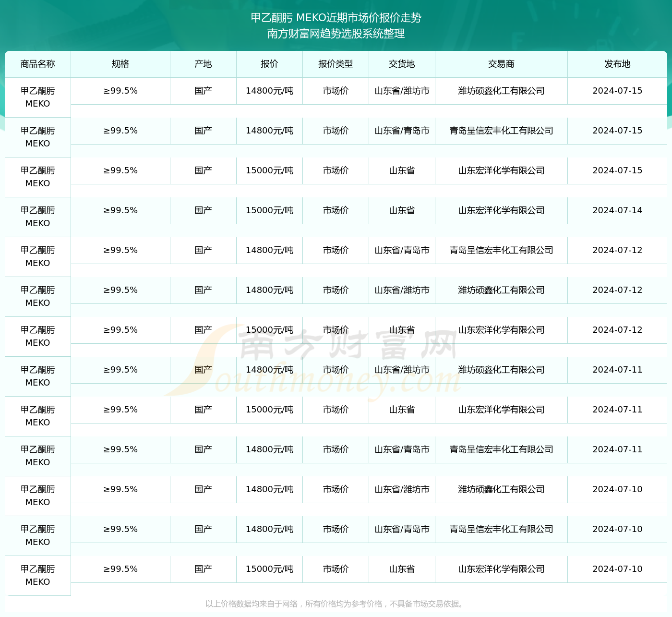This screenshot has height=617, width=672.
Task: Open 山东宏洋化学有限公司 in its 2024-07-10 row
Action: 501,569
